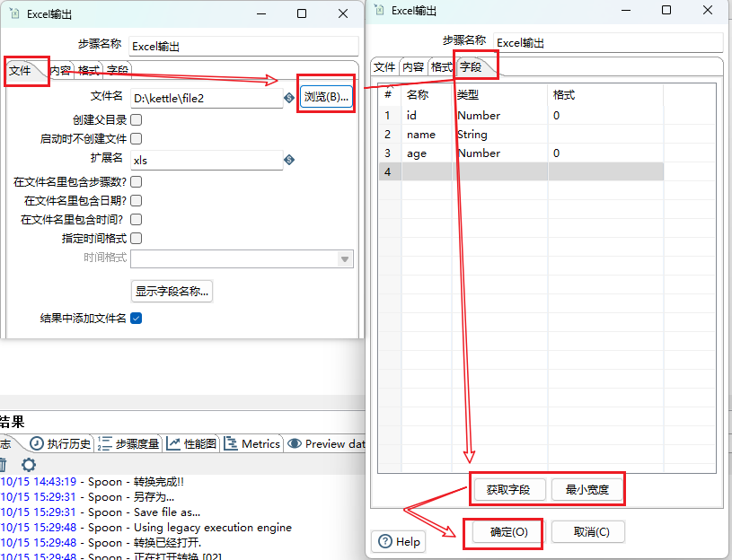Open the 步骤度量 tab in the results panel
The image size is (732, 560).
click(128, 443)
